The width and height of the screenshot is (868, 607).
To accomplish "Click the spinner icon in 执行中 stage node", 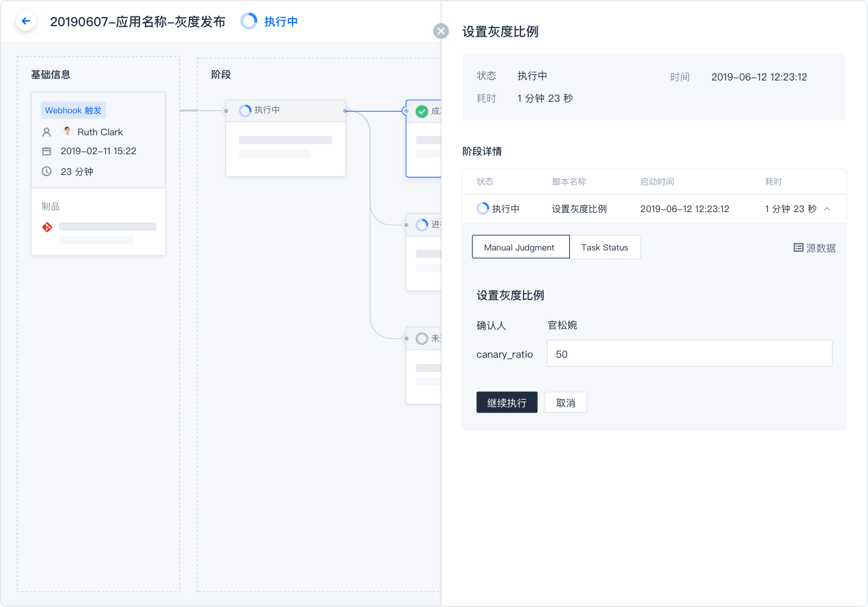I will pyautogui.click(x=245, y=110).
